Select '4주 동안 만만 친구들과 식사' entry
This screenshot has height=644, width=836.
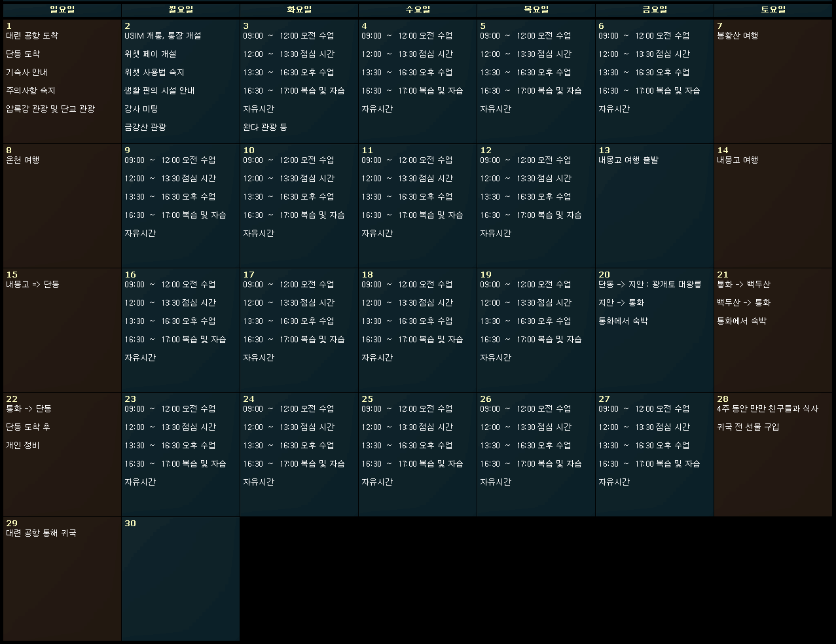768,409
